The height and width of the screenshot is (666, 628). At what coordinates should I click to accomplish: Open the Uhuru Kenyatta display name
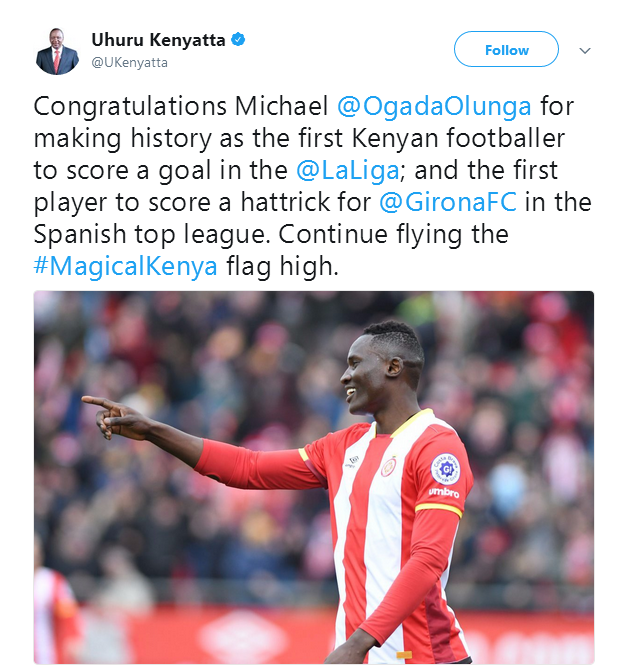(158, 40)
